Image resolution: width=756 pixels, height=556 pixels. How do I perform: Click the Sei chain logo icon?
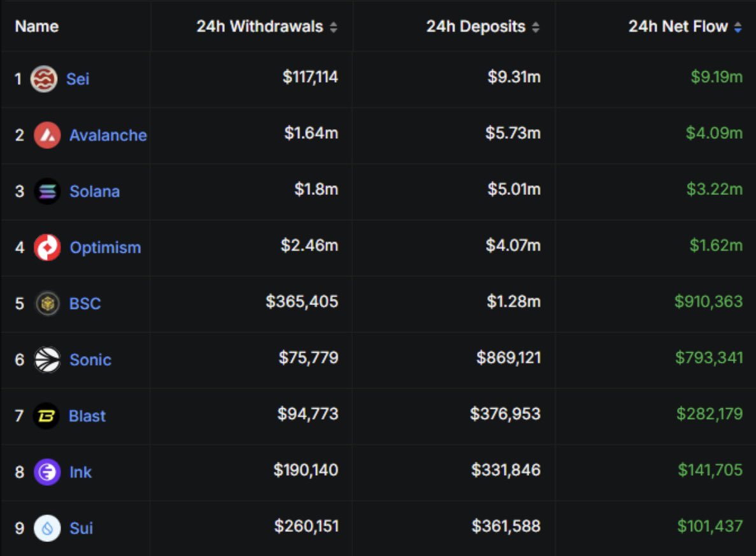point(44,78)
